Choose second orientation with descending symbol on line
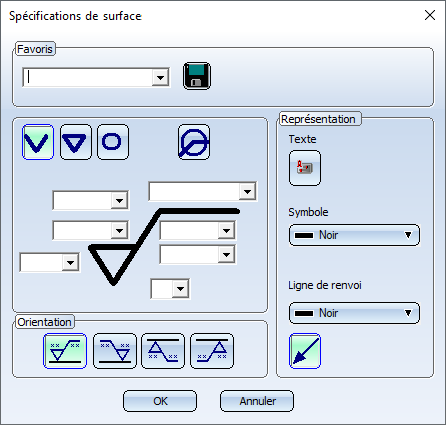This screenshot has height=425, width=446. pos(115,351)
